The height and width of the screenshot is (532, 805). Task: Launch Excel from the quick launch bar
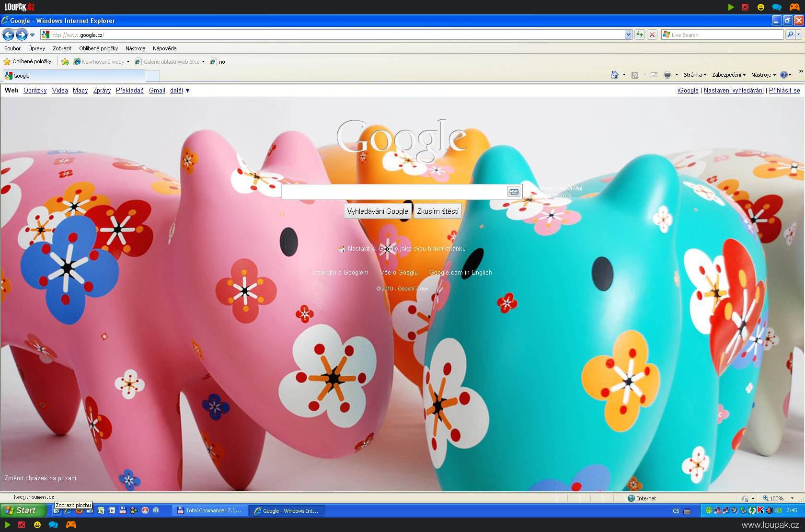[101, 510]
